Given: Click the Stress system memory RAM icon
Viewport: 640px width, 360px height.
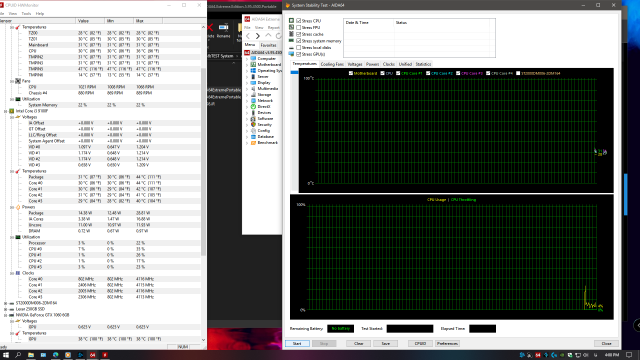Looking at the screenshot, I should (291, 41).
